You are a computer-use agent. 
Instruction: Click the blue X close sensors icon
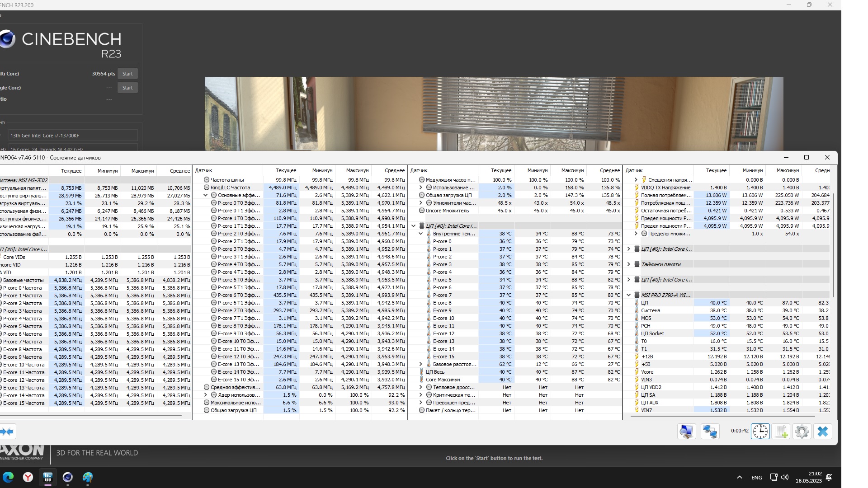pyautogui.click(x=822, y=432)
